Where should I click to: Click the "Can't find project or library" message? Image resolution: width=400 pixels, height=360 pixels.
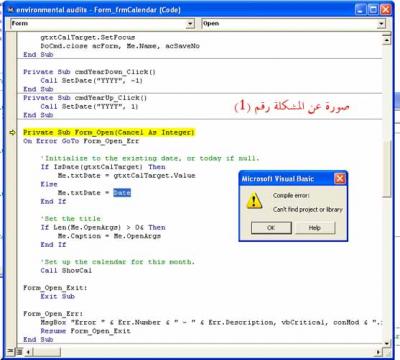(308, 210)
